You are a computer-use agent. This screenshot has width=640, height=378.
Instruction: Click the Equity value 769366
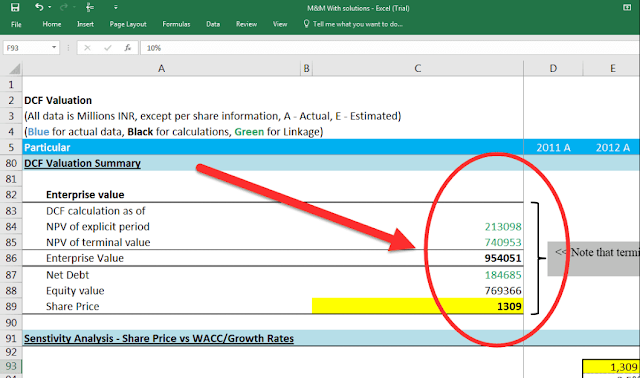503,291
